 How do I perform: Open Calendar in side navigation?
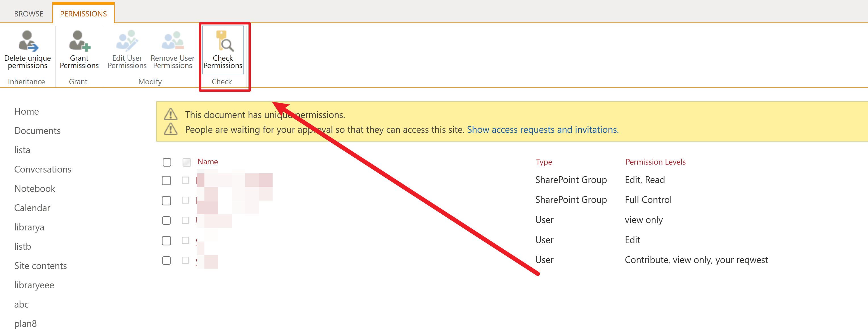coord(32,208)
